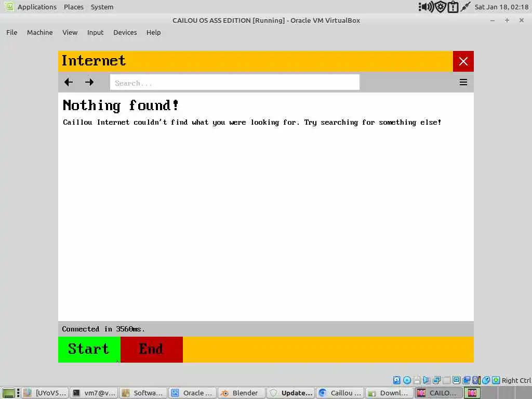Click the last taskbar icon with green border
Image resolution: width=532 pixels, height=399 pixels.
[472, 393]
